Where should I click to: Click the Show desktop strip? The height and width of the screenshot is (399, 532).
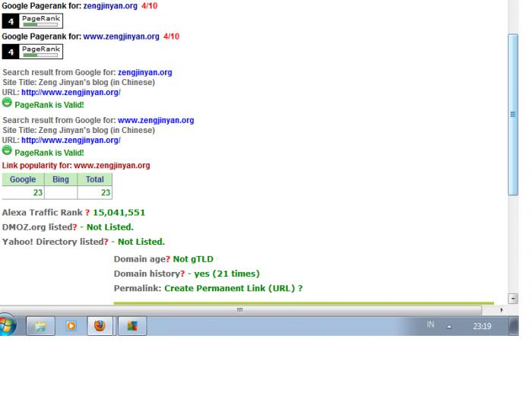tap(513, 326)
